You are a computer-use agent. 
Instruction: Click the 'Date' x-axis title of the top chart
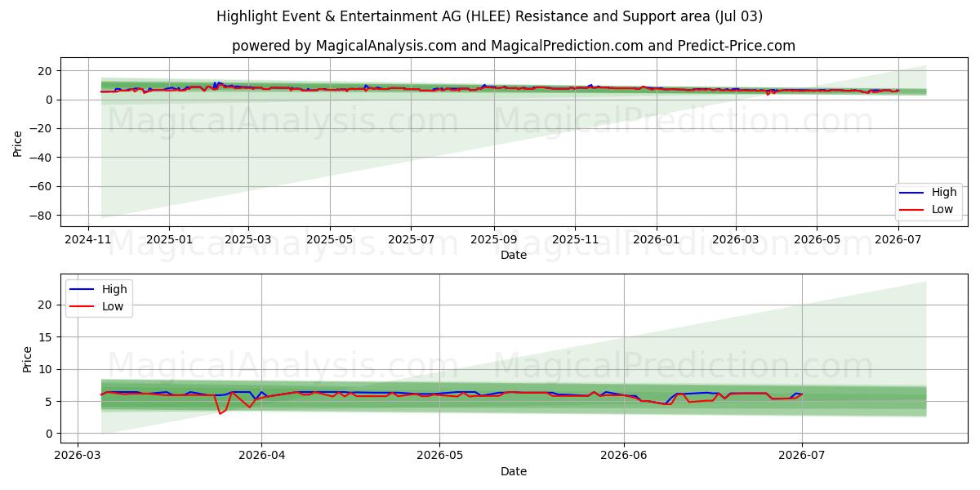(x=514, y=255)
